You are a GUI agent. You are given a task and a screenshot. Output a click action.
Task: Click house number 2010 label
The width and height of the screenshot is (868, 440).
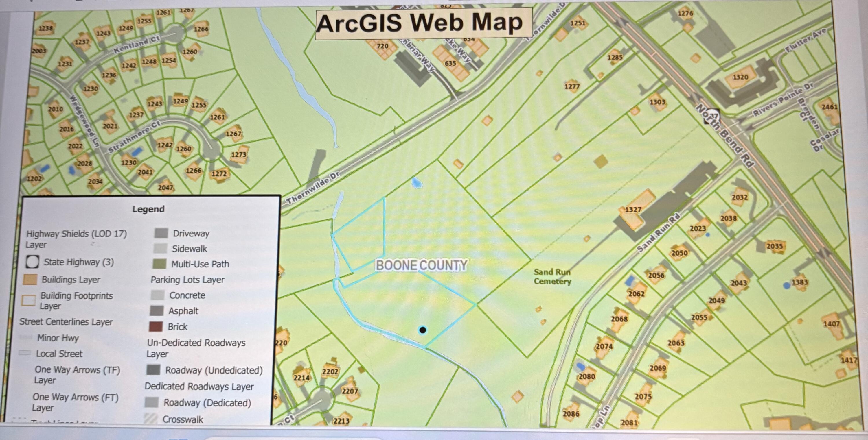click(x=55, y=109)
